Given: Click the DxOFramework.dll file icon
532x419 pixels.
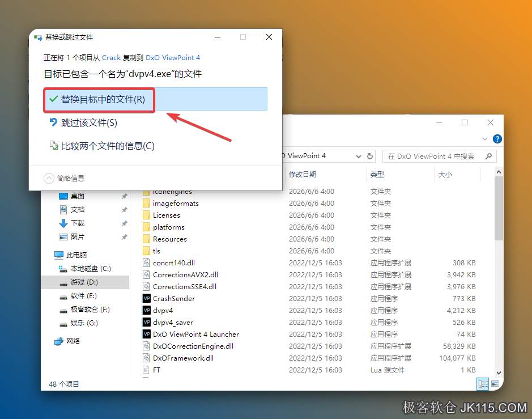Looking at the screenshot, I should click(146, 358).
